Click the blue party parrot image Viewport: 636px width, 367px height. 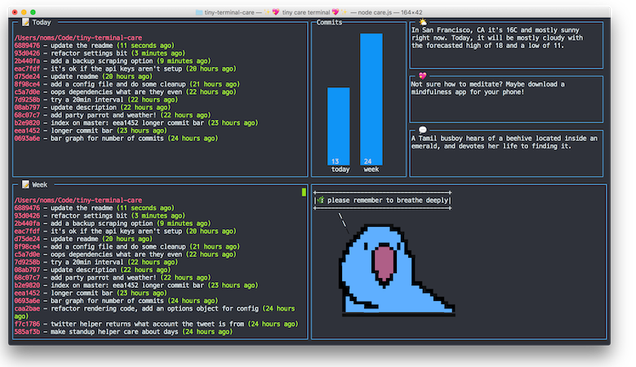tap(397, 270)
